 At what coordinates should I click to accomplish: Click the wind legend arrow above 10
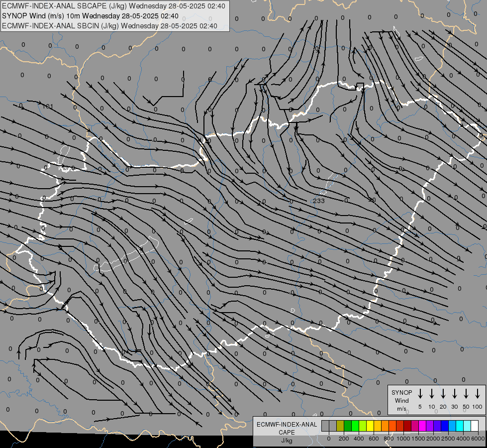click(x=432, y=393)
